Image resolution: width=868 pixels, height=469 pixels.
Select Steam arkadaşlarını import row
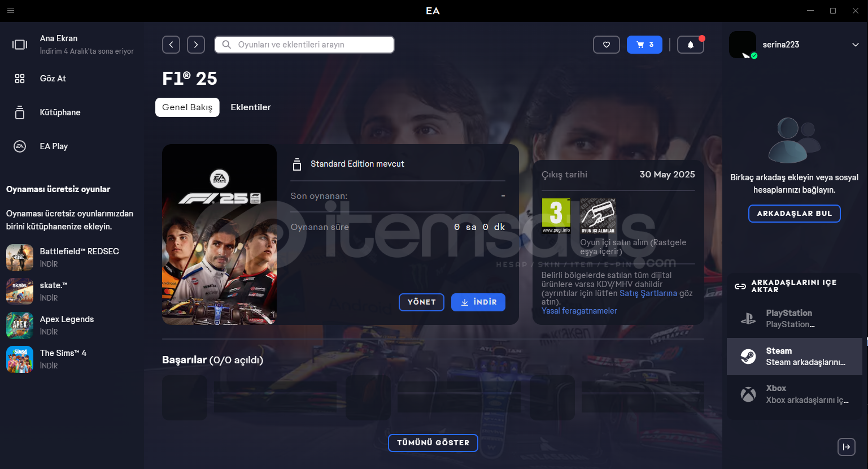pos(795,357)
